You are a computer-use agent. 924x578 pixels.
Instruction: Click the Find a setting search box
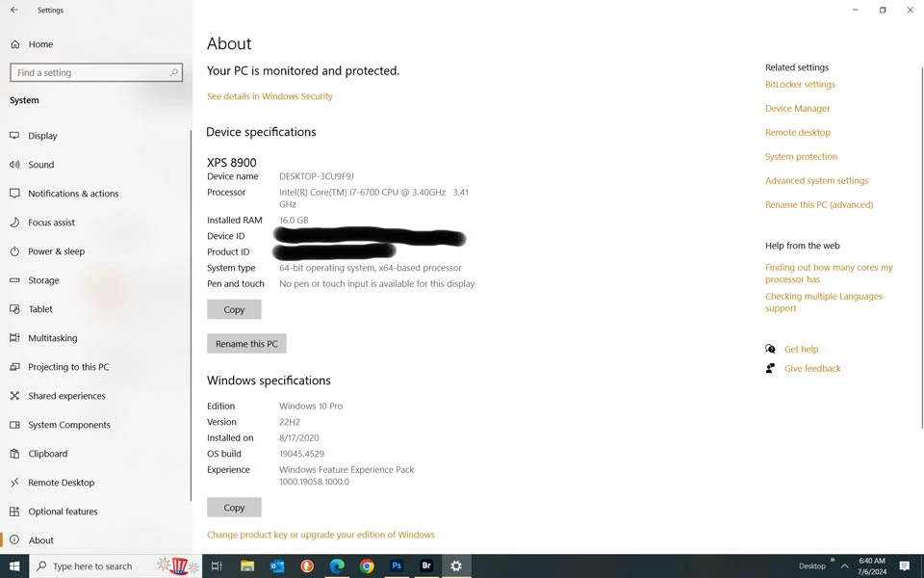pos(96,72)
